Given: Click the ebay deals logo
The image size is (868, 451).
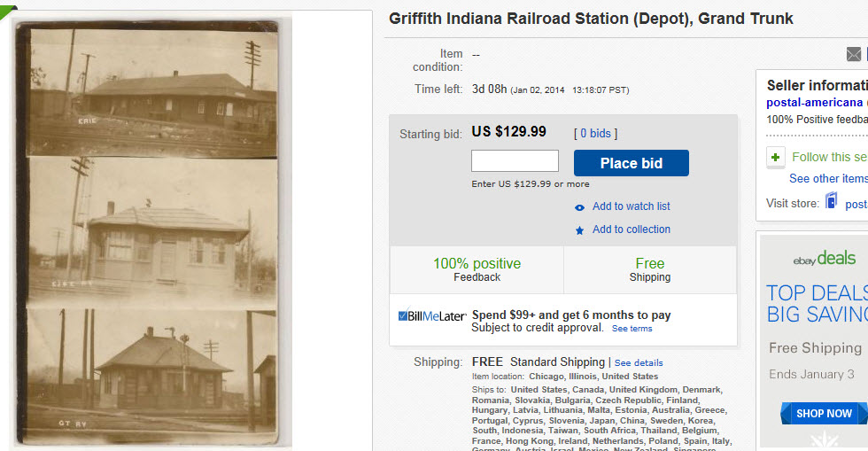Looking at the screenshot, I should tap(824, 259).
